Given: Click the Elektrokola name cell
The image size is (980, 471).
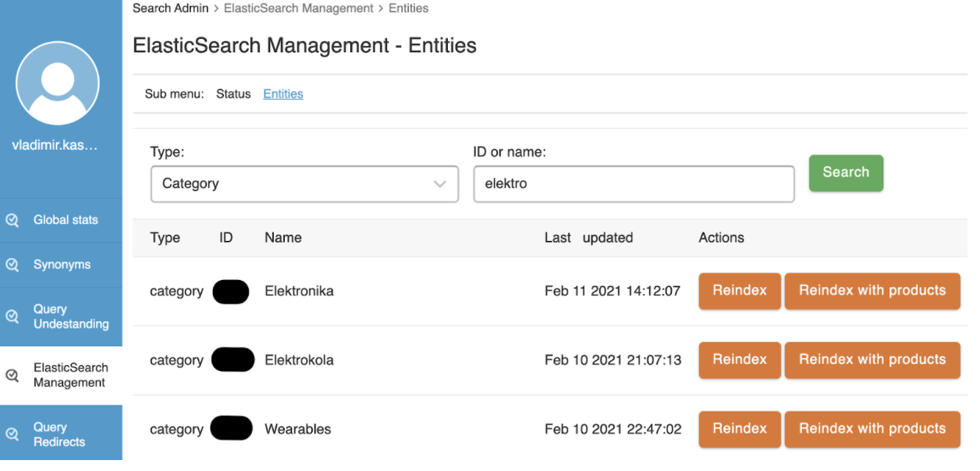Looking at the screenshot, I should tap(299, 360).
